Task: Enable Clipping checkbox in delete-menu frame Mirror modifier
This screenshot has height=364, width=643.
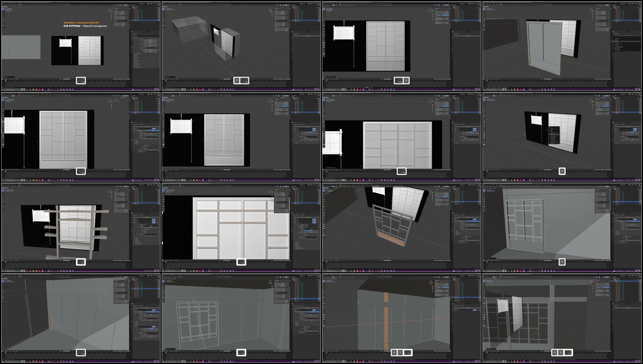Action: coord(625,138)
